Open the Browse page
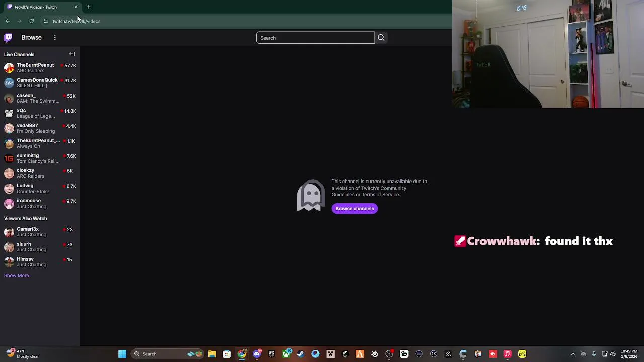Image resolution: width=644 pixels, height=362 pixels. point(31,38)
